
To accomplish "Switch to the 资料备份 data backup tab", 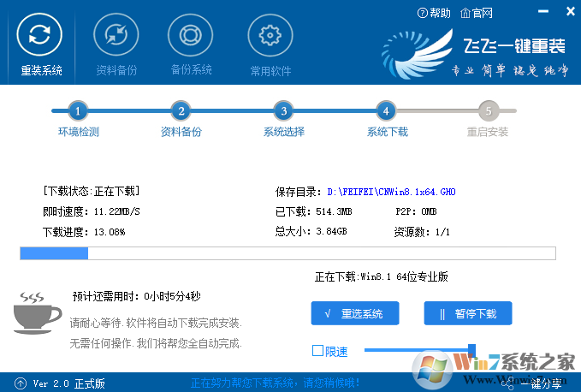I will click(116, 36).
